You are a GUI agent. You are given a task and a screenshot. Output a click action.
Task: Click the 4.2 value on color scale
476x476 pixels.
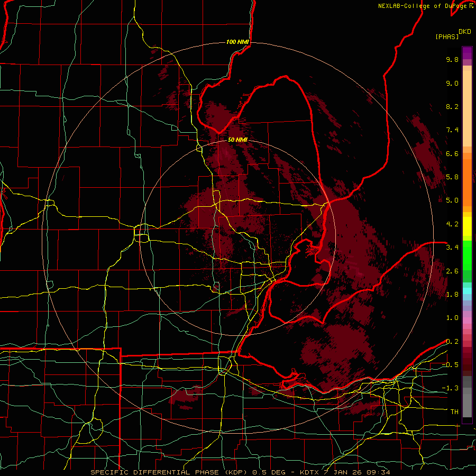pos(452,224)
